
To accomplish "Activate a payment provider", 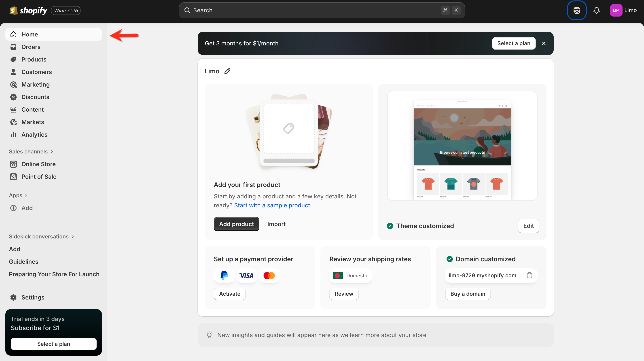I will click(x=229, y=294).
